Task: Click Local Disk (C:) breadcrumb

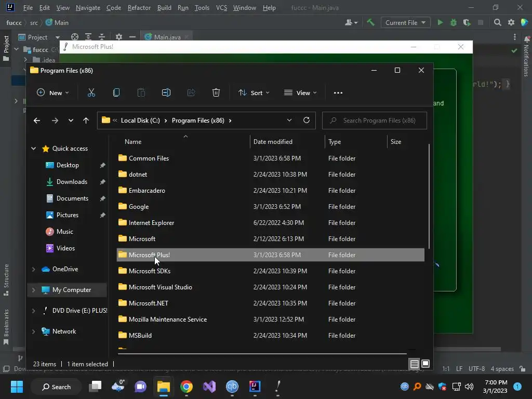Action: (x=140, y=121)
